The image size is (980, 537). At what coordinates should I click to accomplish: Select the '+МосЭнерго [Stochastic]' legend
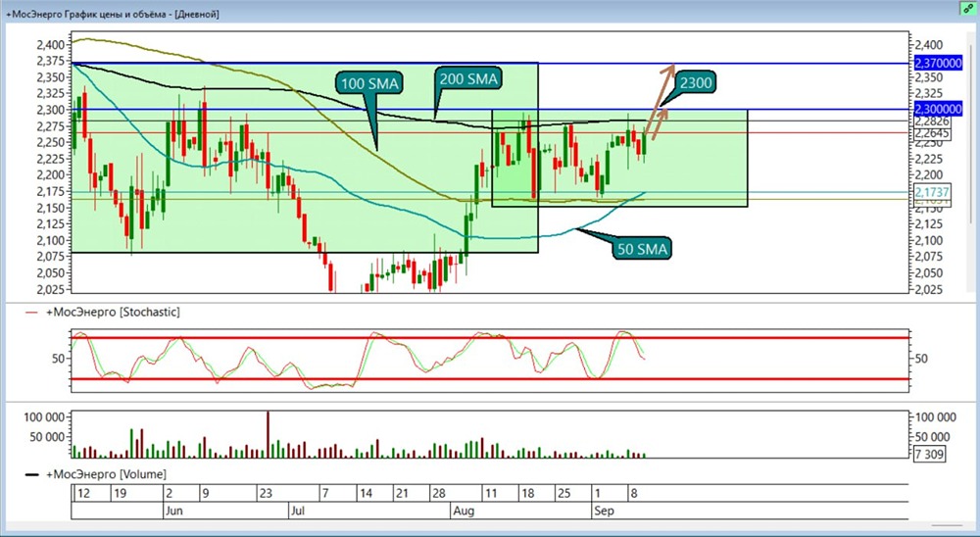tap(103, 312)
